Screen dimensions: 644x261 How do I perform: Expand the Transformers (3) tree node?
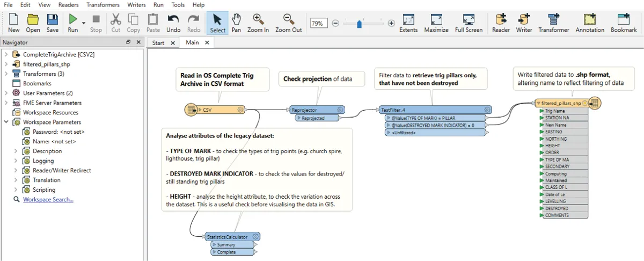pos(6,74)
